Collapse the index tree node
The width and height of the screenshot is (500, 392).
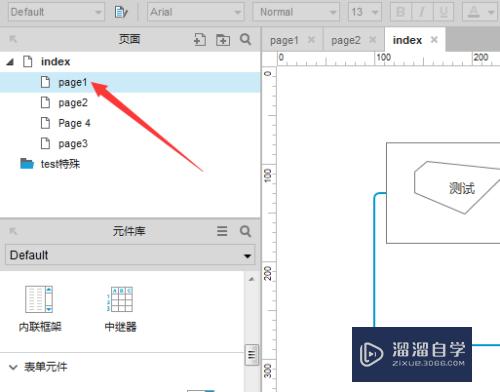point(10,62)
